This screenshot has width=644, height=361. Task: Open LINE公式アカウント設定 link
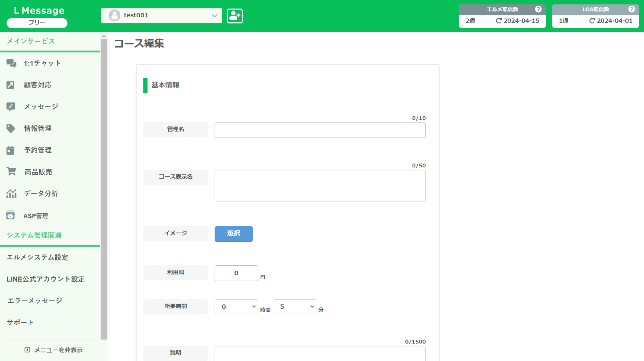coord(46,279)
